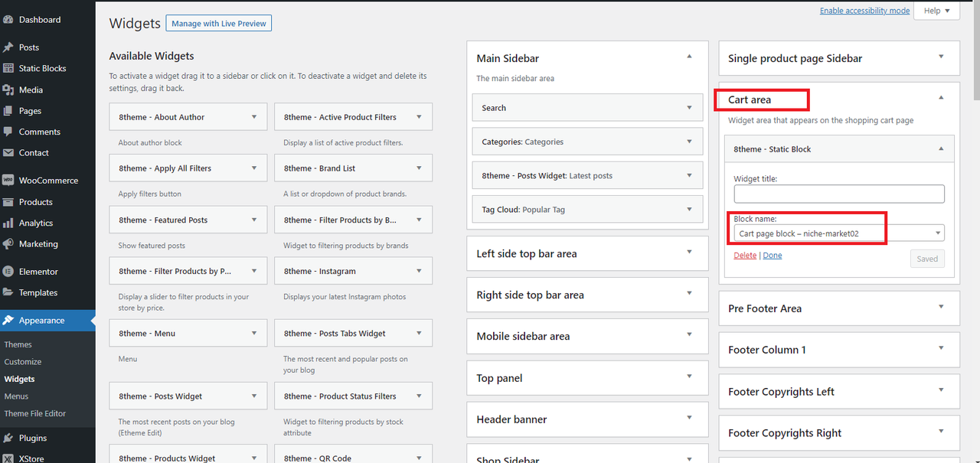Expand the Header banner widget area
The image size is (980, 463).
[689, 419]
